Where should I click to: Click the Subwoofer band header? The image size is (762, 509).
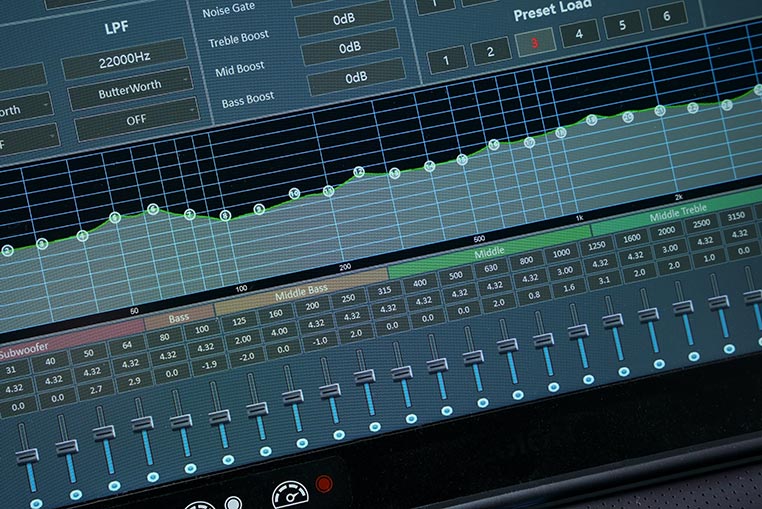(72, 341)
